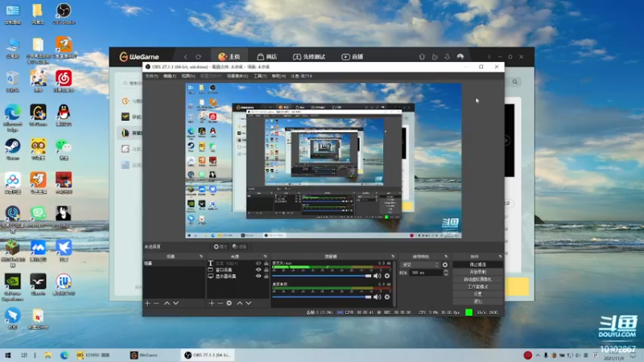Select Microsoft Edge desktop icon
The width and height of the screenshot is (644, 362).
12,117
